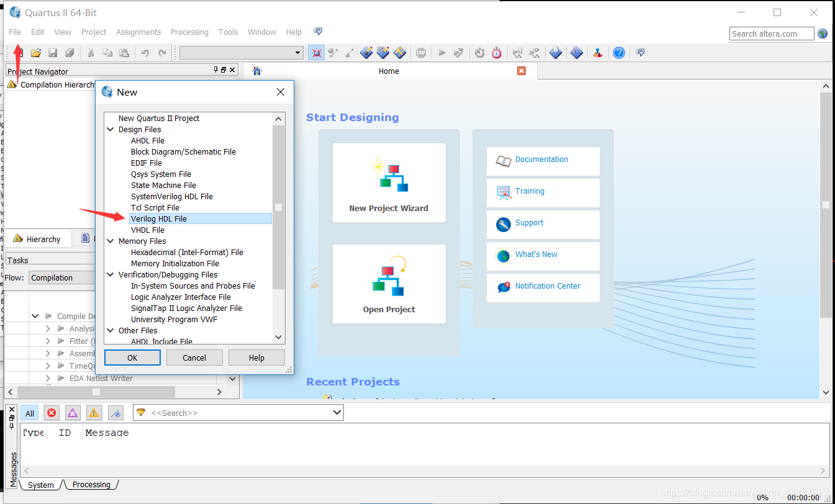Click the gray stopwatch timing icon
The width and height of the screenshot is (835, 504).
tap(479, 53)
